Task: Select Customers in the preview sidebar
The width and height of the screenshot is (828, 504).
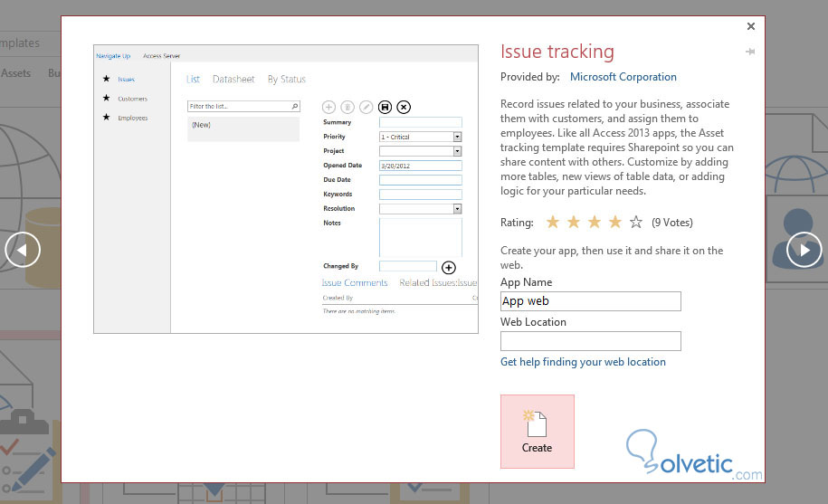Action: 132,99
